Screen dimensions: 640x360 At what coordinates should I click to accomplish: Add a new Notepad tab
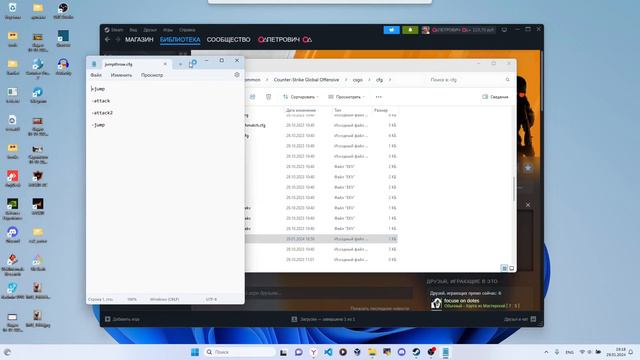pyautogui.click(x=180, y=64)
